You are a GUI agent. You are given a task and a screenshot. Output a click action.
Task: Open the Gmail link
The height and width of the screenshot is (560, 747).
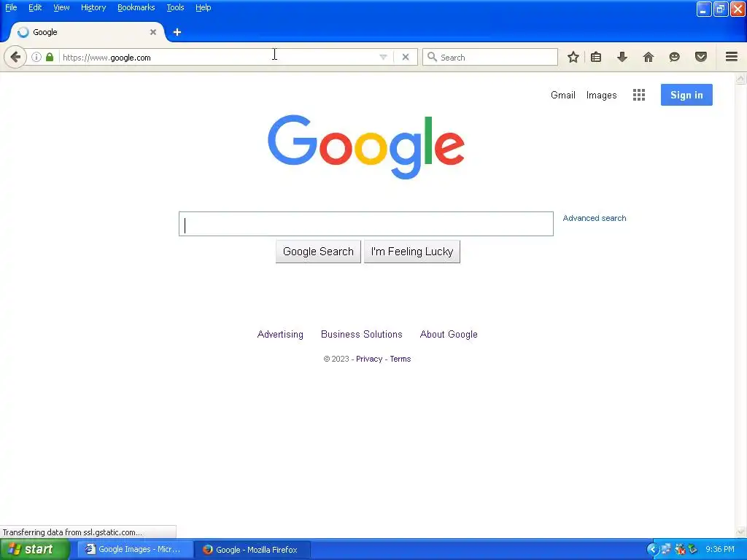pos(563,95)
